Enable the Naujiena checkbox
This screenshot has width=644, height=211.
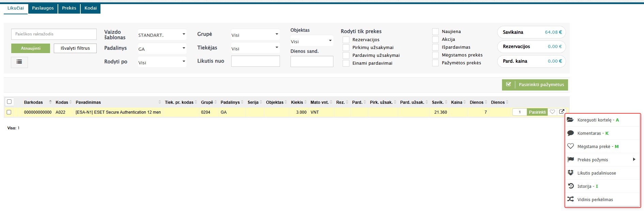435,32
